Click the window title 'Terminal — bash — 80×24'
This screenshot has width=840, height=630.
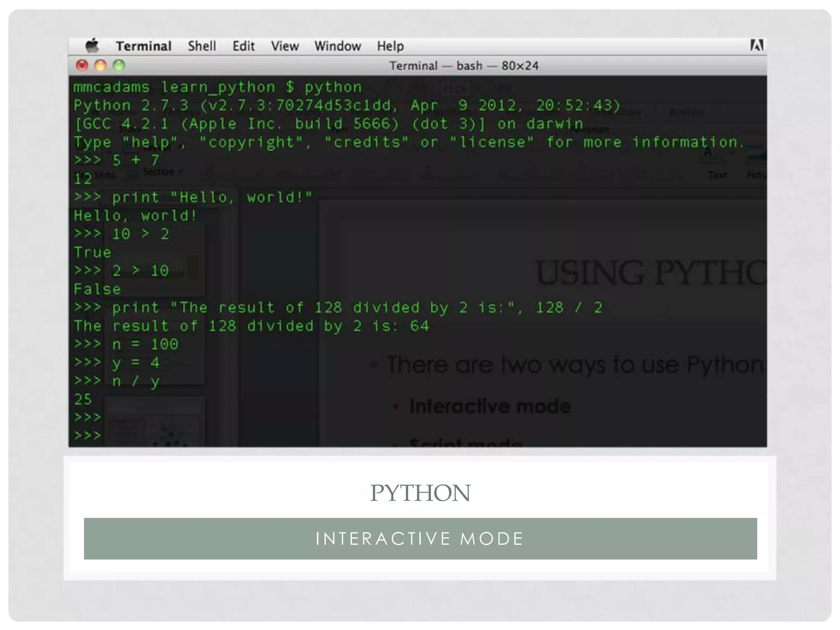tap(464, 66)
